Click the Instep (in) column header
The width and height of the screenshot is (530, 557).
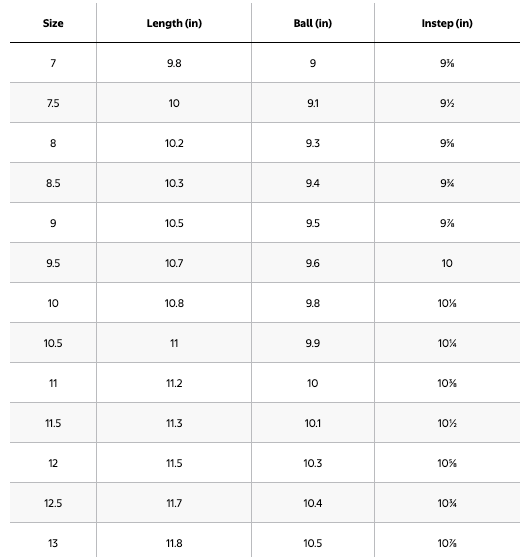pos(447,23)
